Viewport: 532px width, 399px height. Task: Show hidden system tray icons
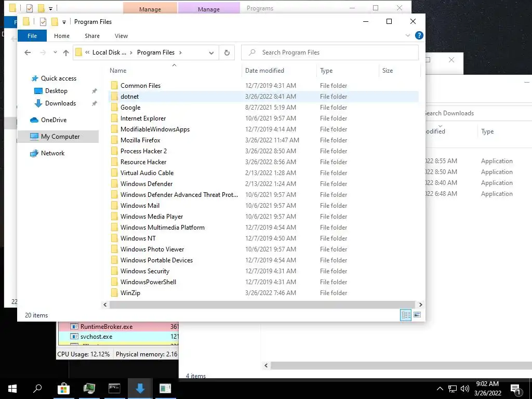440,389
